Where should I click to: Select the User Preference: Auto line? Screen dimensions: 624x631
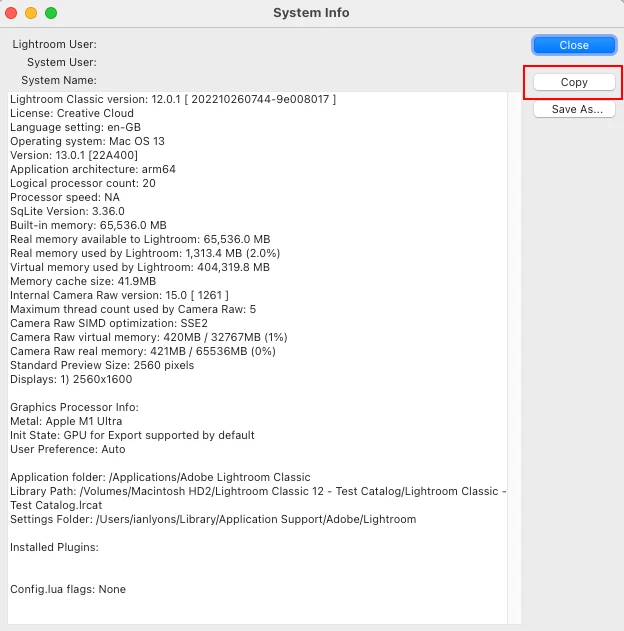coord(68,450)
